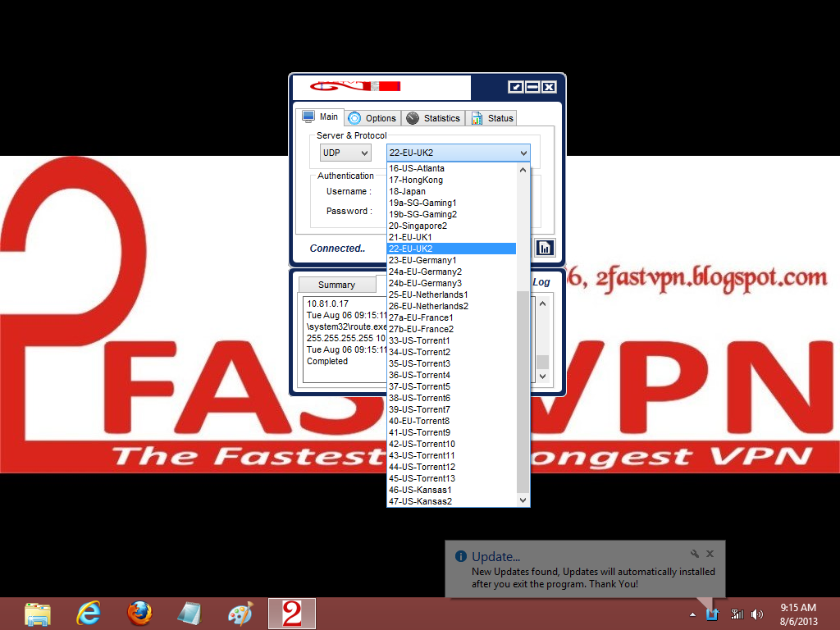The image size is (840, 630).
Task: Select 26-EU-Netherlands2 server
Action: coord(451,307)
